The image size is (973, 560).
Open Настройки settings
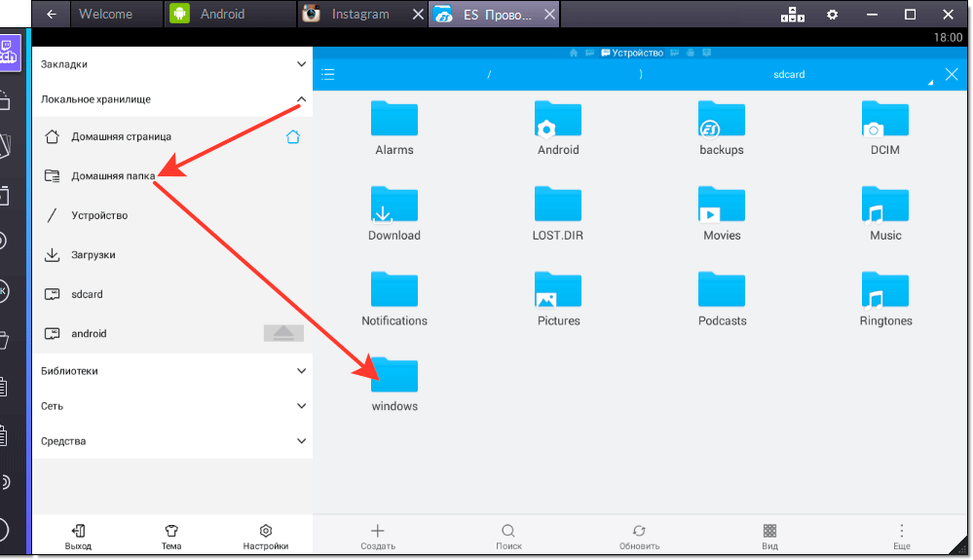(x=266, y=537)
